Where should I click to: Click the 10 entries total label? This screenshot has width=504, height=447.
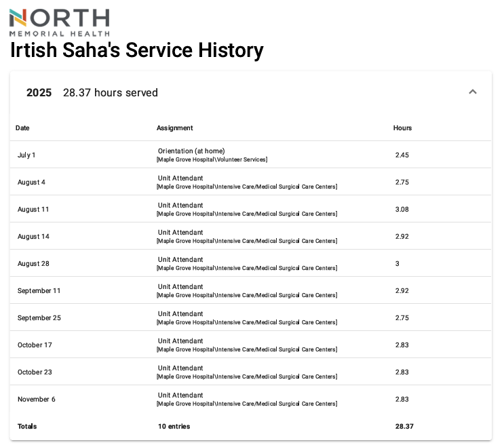[x=174, y=426]
